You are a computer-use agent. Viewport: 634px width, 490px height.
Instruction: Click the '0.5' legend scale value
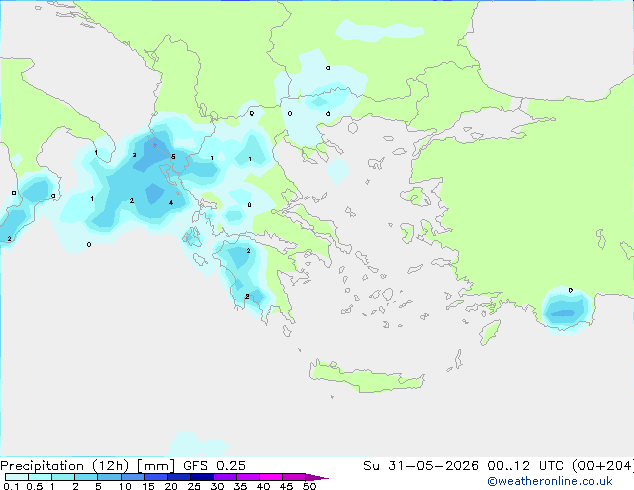click(34, 486)
